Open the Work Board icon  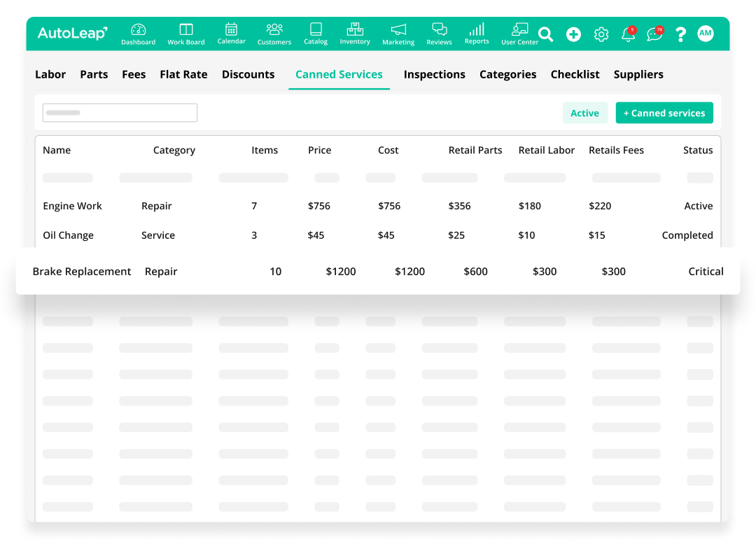coord(185,29)
